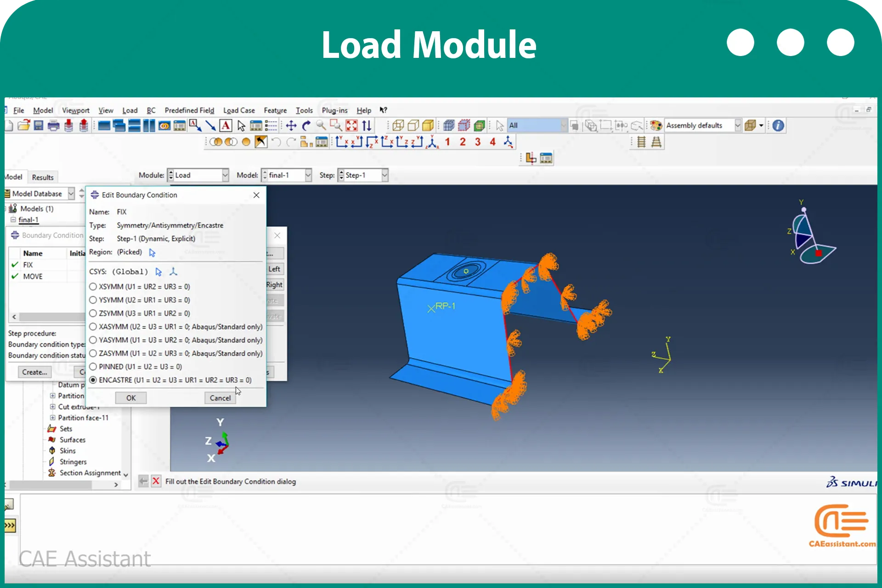This screenshot has height=588, width=882.
Task: Select the XSYMM radio option
Action: [93, 287]
